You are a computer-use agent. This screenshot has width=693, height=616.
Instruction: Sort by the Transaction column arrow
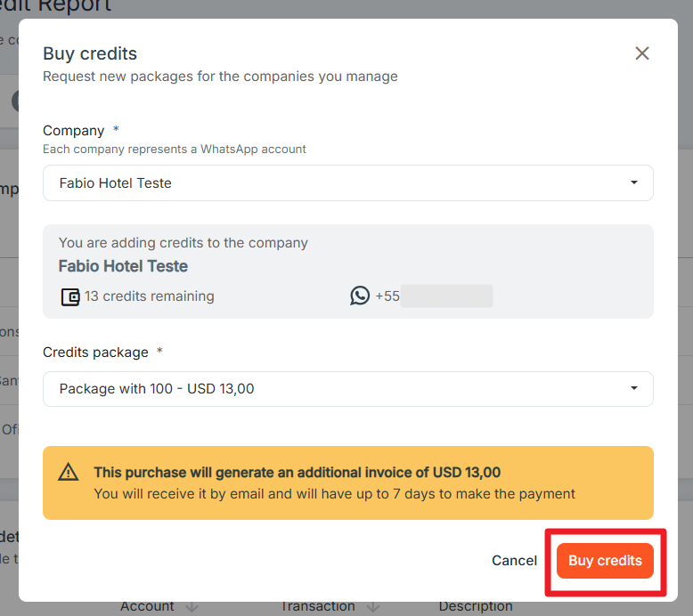(x=373, y=607)
